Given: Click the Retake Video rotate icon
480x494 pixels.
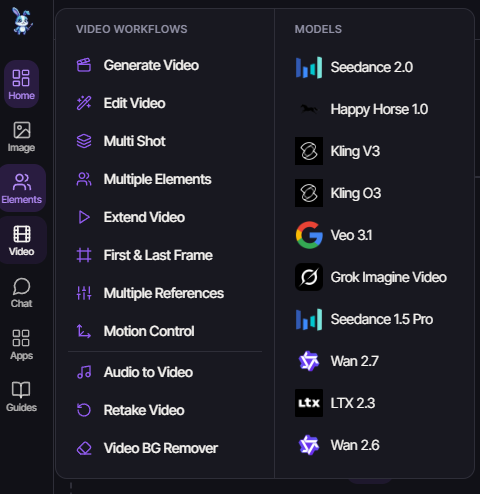Looking at the screenshot, I should pyautogui.click(x=84, y=410).
